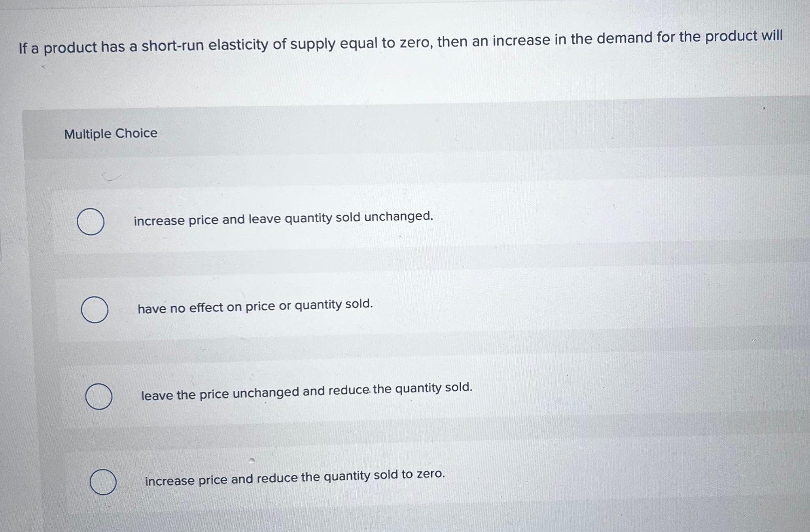Viewport: 810px width, 532px height.
Task: Click the row containing the first answer
Action: 356,221
